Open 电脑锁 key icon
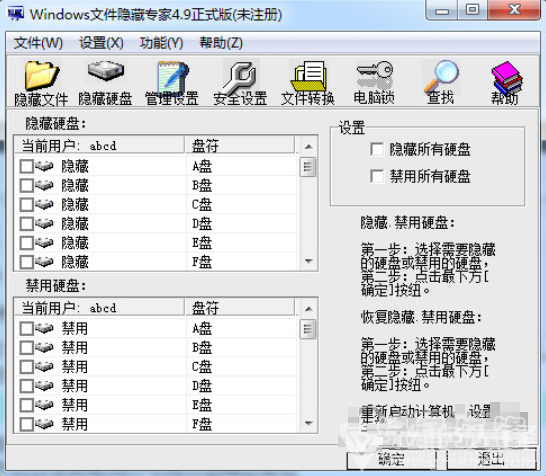This screenshot has height=476, width=546. point(374,83)
